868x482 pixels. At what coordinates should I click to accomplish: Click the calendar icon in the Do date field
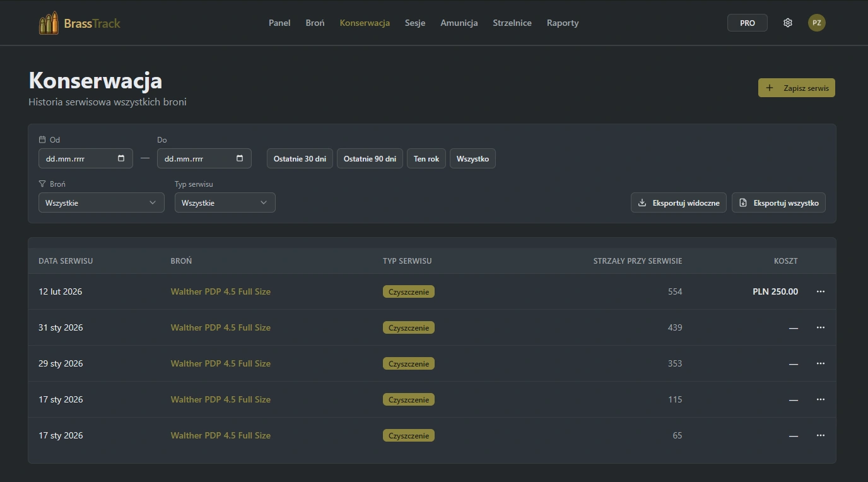(x=240, y=158)
